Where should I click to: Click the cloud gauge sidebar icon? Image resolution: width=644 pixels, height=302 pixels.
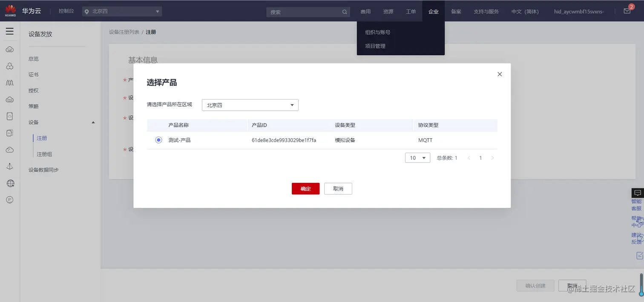click(9, 150)
